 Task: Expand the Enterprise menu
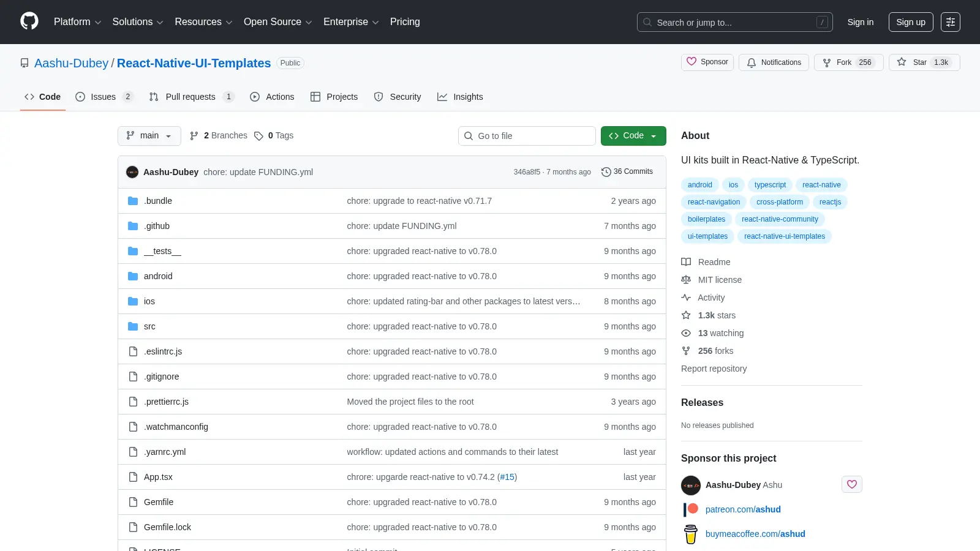pos(351,22)
